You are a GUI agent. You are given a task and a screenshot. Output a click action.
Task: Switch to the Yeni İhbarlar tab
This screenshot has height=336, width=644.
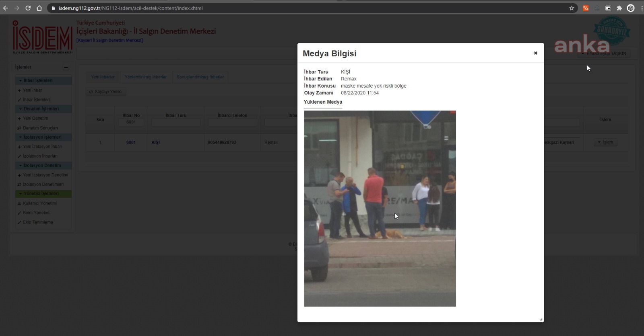(x=103, y=77)
